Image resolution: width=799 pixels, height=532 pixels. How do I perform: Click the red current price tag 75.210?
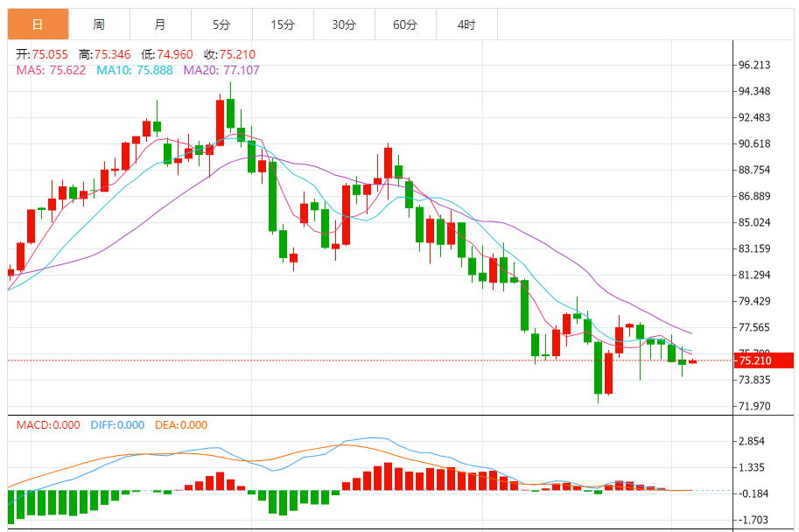tap(763, 360)
